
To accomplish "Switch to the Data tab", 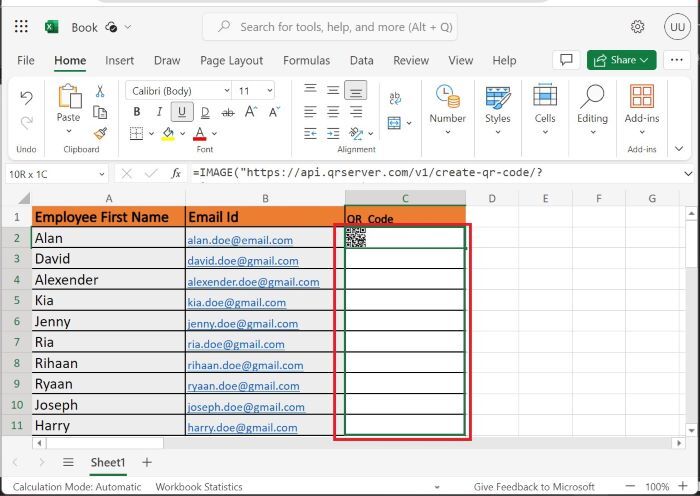I will click(361, 60).
